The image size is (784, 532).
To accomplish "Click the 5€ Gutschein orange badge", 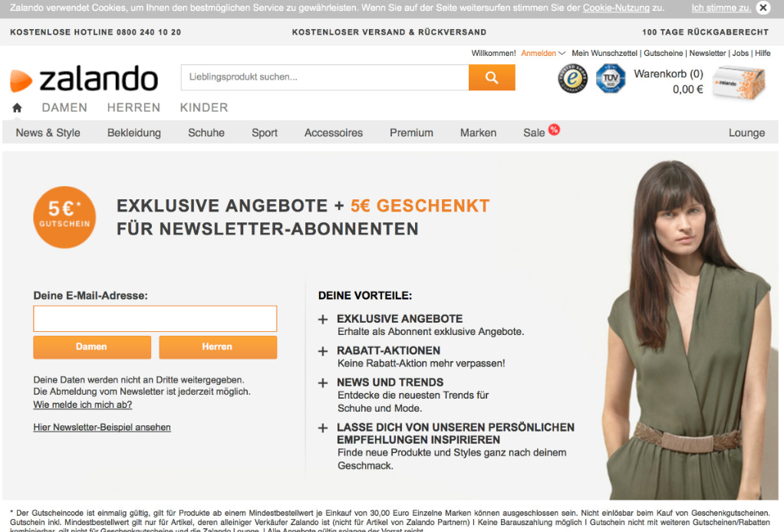I will coord(64,217).
